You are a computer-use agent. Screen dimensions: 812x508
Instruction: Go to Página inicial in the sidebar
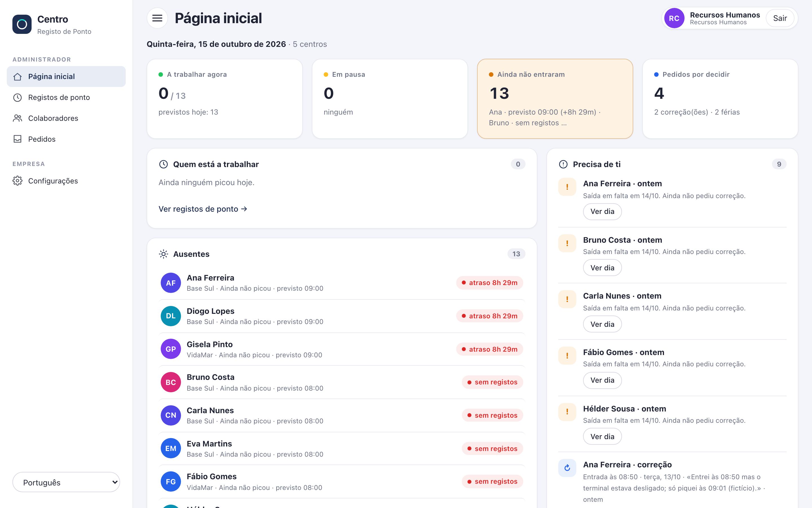click(66, 76)
